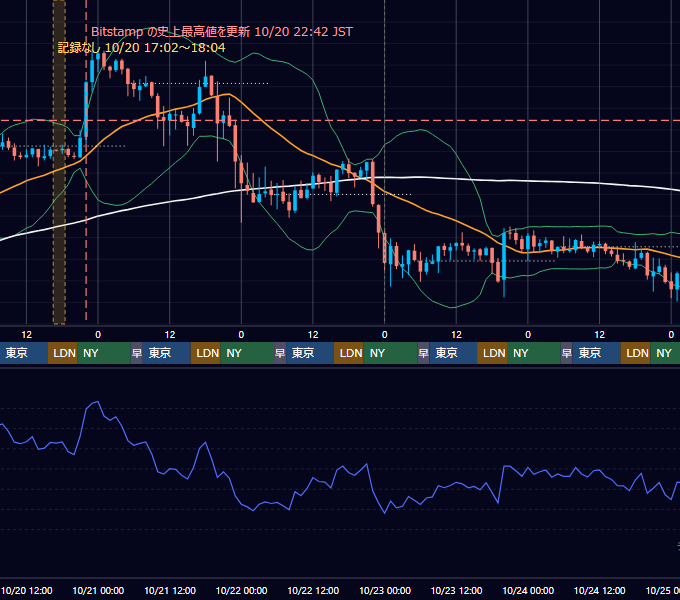Select the 記録なし 10/20 17:02~18:04 annotation
This screenshot has height=600, width=680.
click(141, 47)
